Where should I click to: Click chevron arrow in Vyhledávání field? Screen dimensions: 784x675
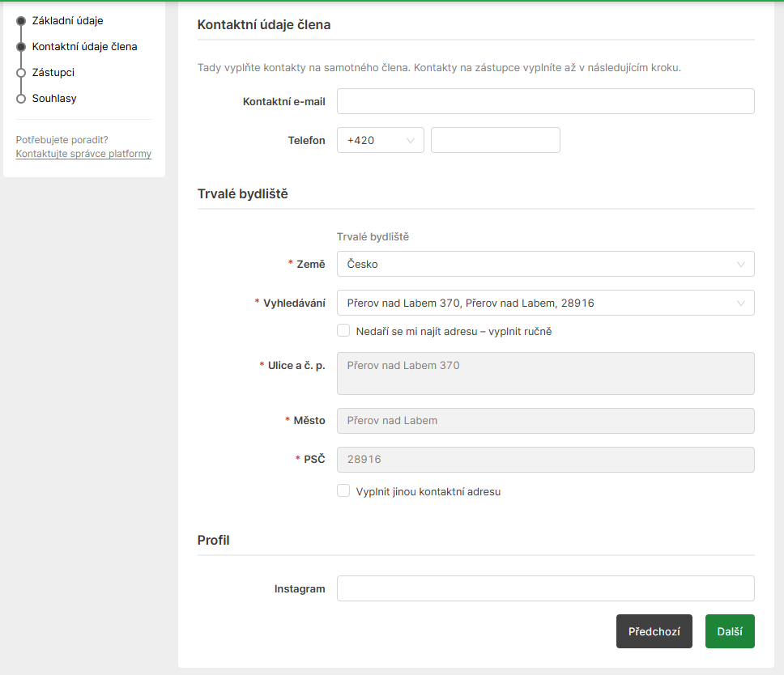[741, 303]
